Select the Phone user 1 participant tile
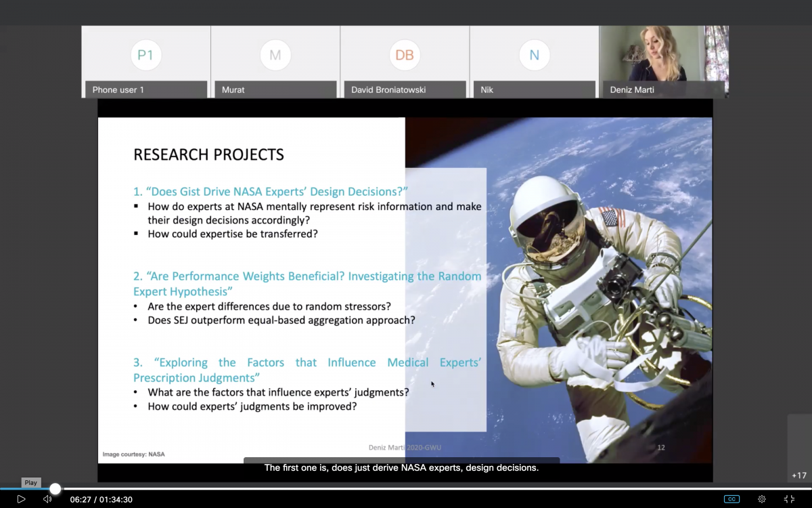812x508 pixels. tap(146, 62)
